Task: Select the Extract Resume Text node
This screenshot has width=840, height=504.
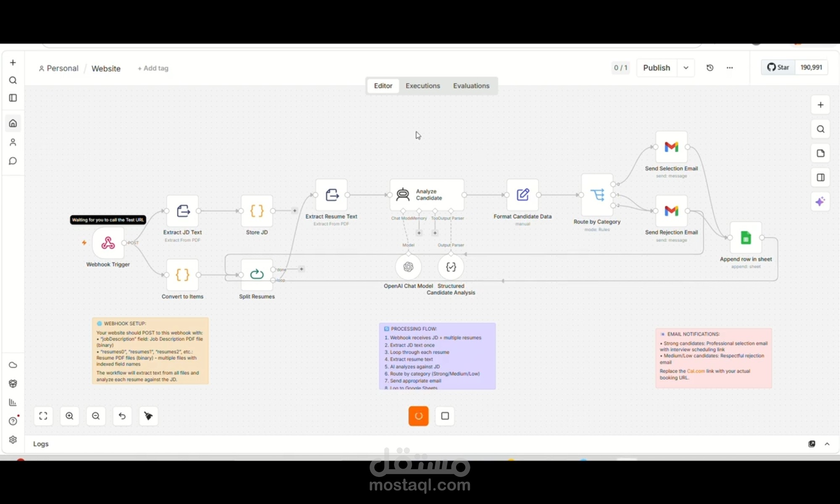Action: click(x=331, y=195)
